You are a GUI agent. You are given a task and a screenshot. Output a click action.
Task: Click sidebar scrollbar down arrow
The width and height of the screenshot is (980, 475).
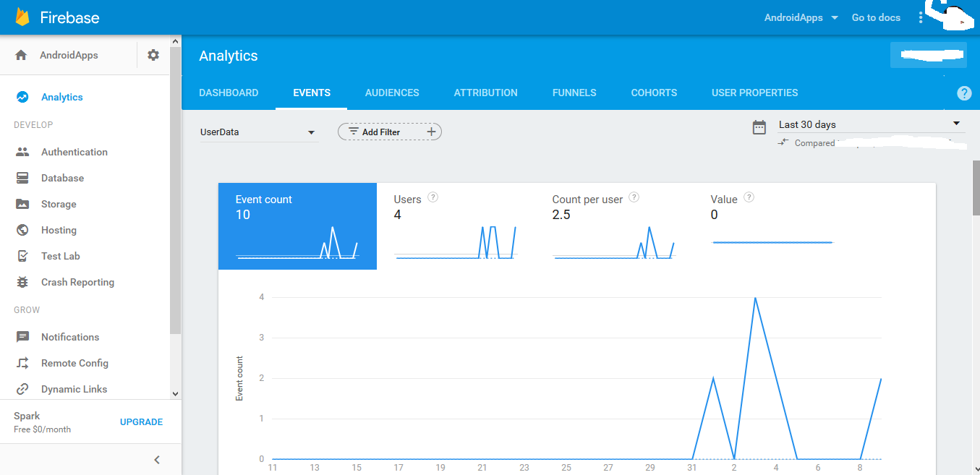pyautogui.click(x=175, y=393)
